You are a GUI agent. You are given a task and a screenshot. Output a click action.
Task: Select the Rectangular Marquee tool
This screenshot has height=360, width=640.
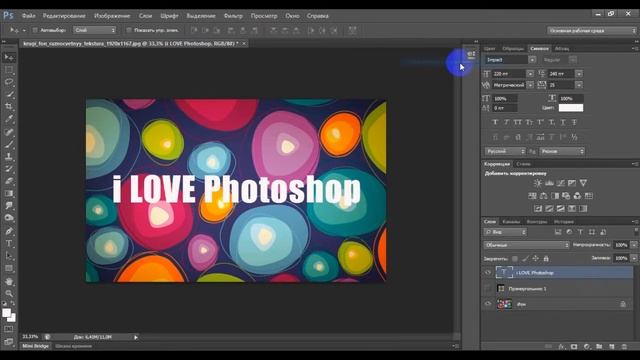9,70
